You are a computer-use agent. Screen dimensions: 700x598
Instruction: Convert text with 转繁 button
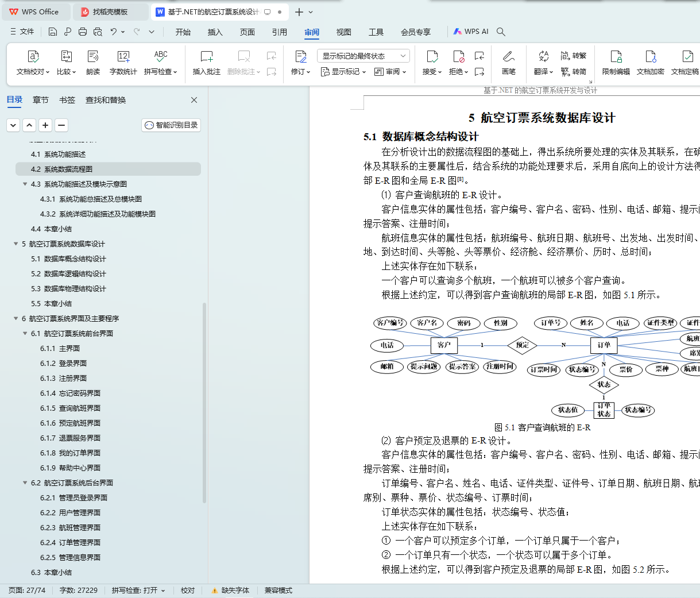(x=574, y=56)
